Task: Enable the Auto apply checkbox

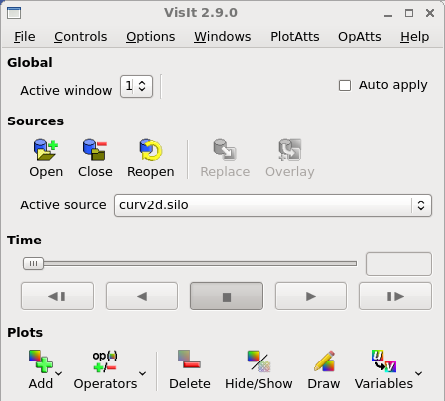Action: [345, 85]
